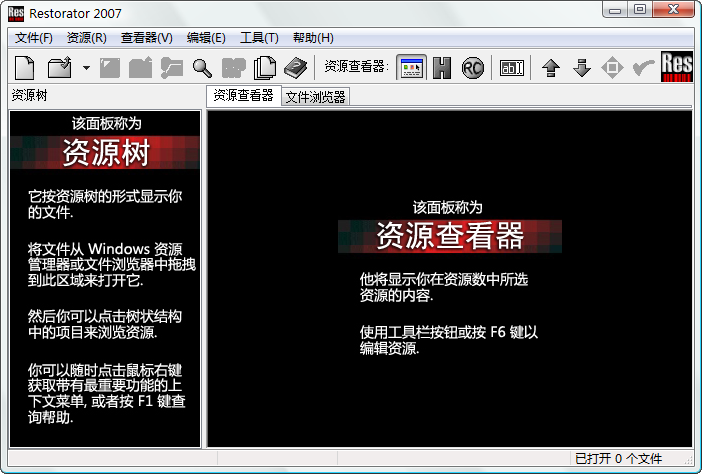This screenshot has width=702, height=474.
Task: Switch to RC text view mode
Action: coord(473,68)
